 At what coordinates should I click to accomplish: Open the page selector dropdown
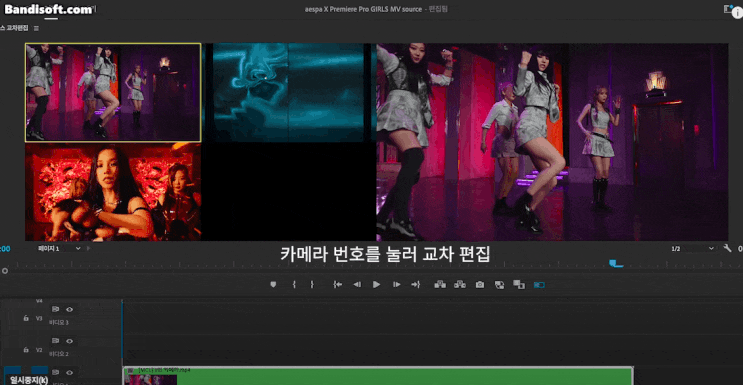pyautogui.click(x=59, y=248)
